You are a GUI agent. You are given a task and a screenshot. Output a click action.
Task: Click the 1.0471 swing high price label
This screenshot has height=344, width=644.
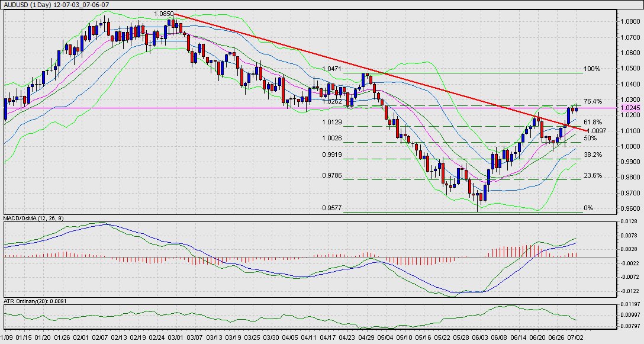[x=332, y=69]
